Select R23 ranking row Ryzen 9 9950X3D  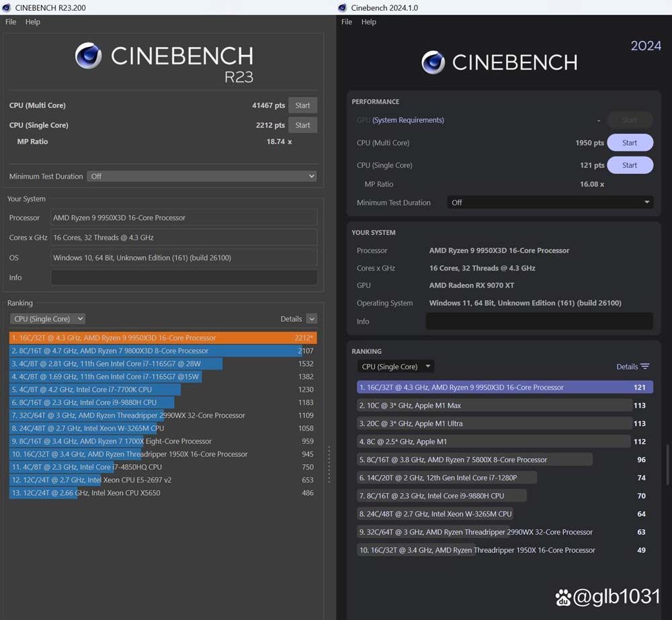tap(163, 338)
